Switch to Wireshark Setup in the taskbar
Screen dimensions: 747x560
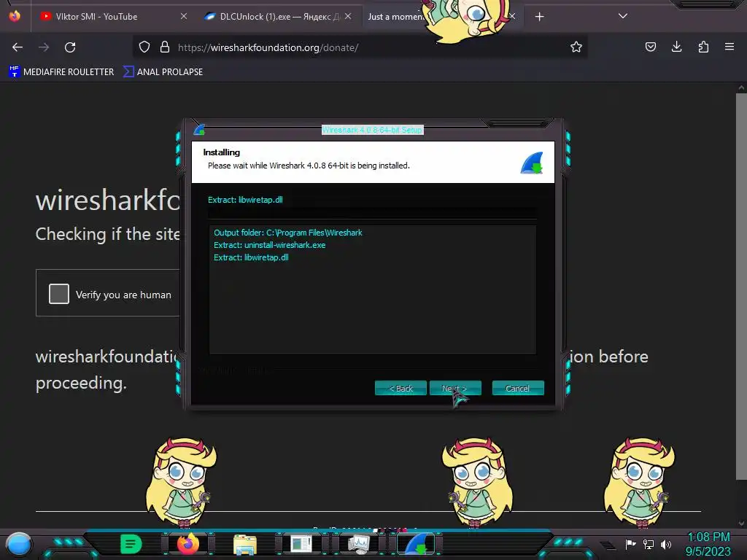tap(416, 544)
